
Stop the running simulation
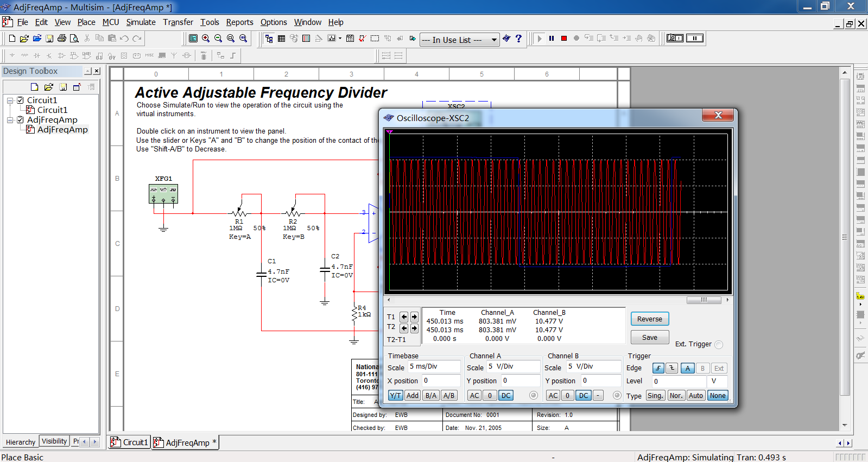tap(564, 39)
